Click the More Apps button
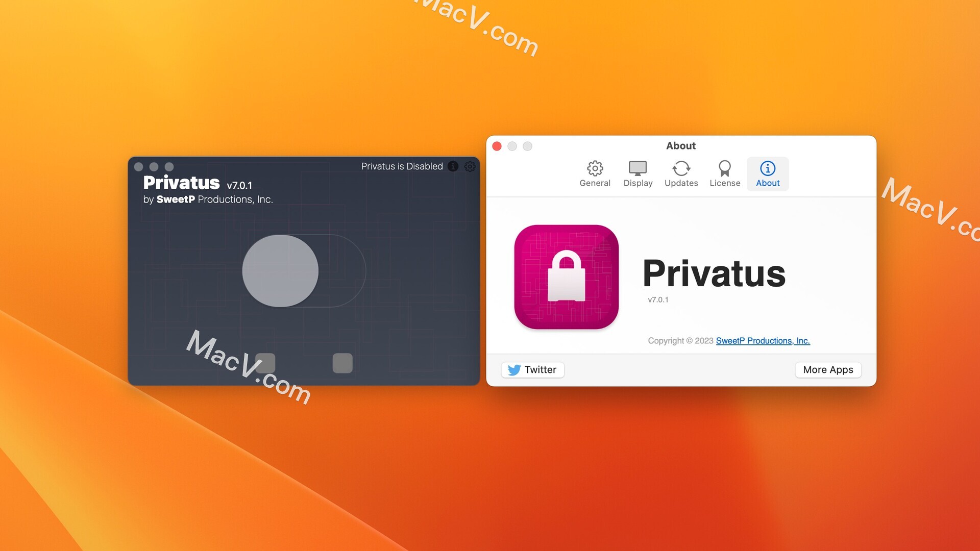980x551 pixels. pos(828,369)
